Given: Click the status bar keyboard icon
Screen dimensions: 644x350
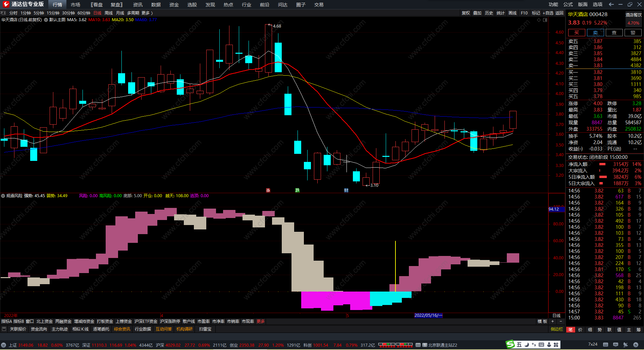Looking at the screenshot, I should click(x=605, y=345).
